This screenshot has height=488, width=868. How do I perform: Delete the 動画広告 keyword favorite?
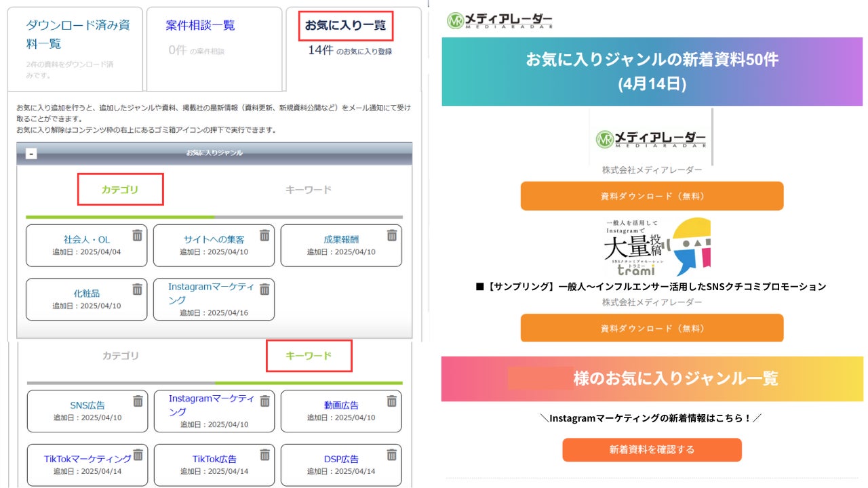[392, 401]
